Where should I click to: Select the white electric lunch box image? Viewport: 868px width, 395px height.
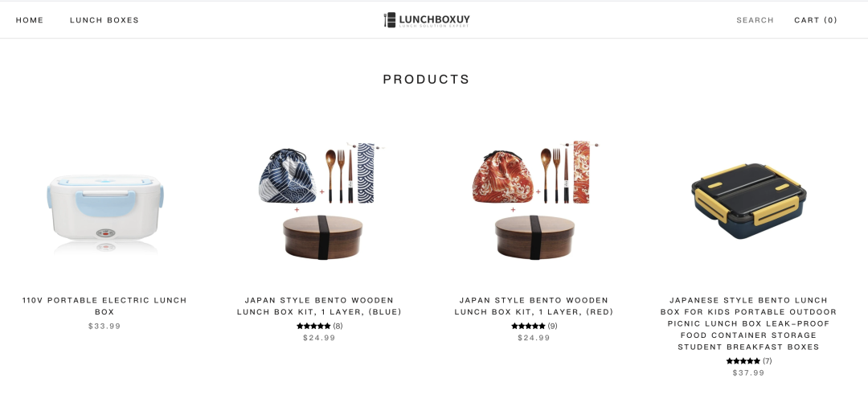pyautogui.click(x=104, y=212)
